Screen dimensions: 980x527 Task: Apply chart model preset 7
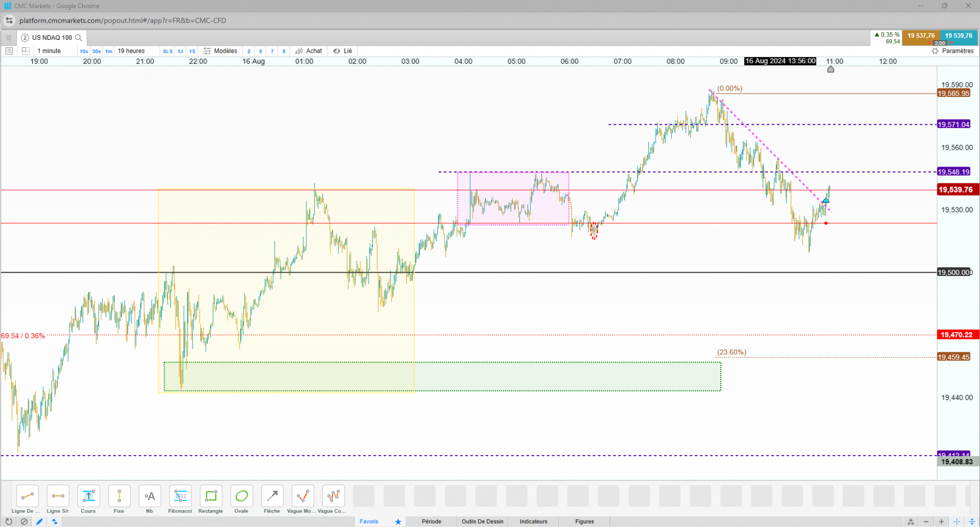[272, 51]
